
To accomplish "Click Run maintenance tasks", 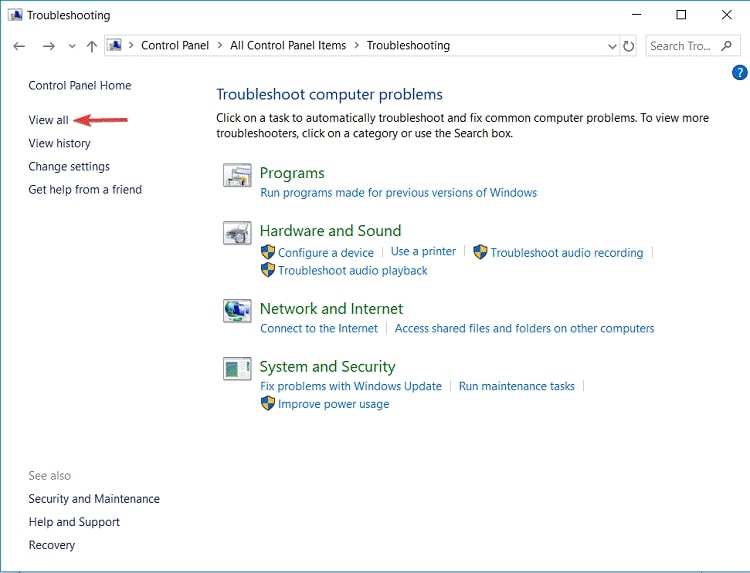I will click(x=517, y=386).
